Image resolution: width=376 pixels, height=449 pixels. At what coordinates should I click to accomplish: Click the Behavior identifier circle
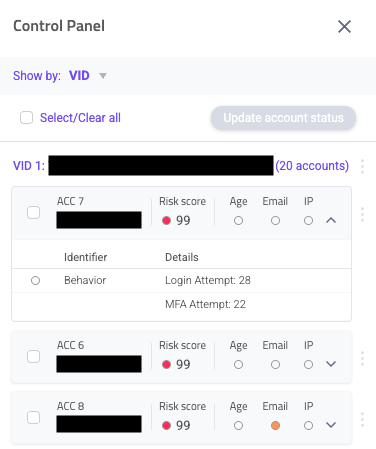point(35,281)
